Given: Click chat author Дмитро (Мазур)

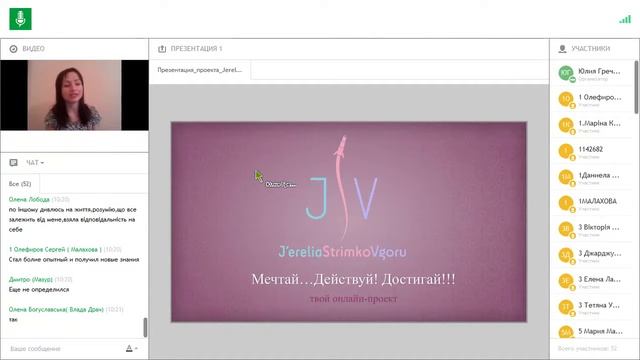Looking at the screenshot, I should tap(31, 279).
